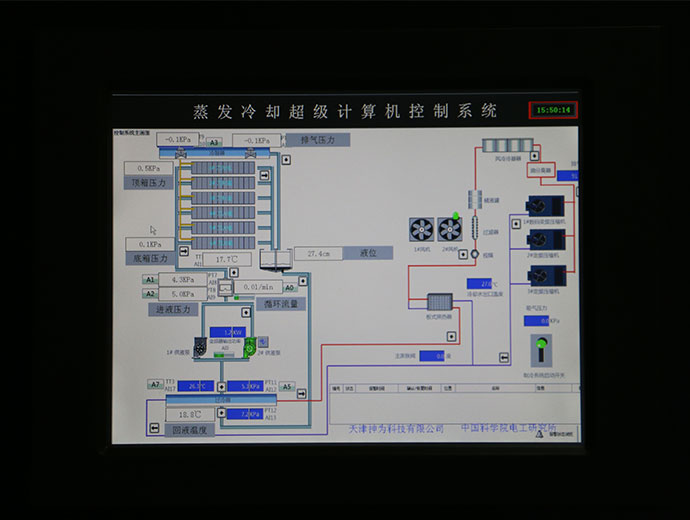Toggle the small icon beside 2# supply pump

click(262, 342)
